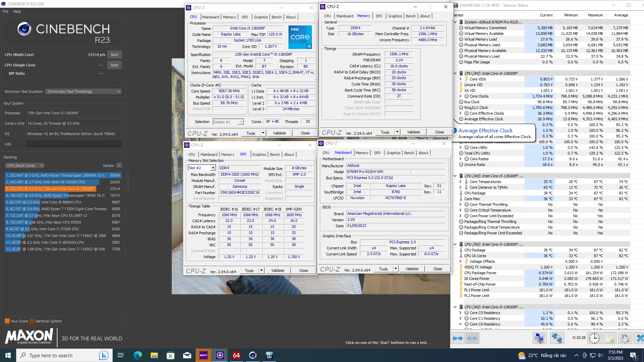This screenshot has height=362, width=644.
Task: Open HWiNFO sensor settings gear icon
Action: point(625,338)
